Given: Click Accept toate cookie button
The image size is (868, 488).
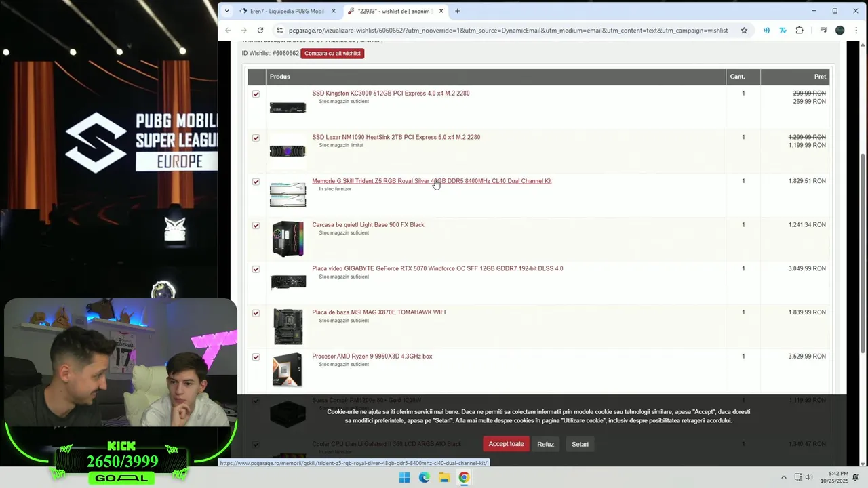Looking at the screenshot, I should [507, 444].
